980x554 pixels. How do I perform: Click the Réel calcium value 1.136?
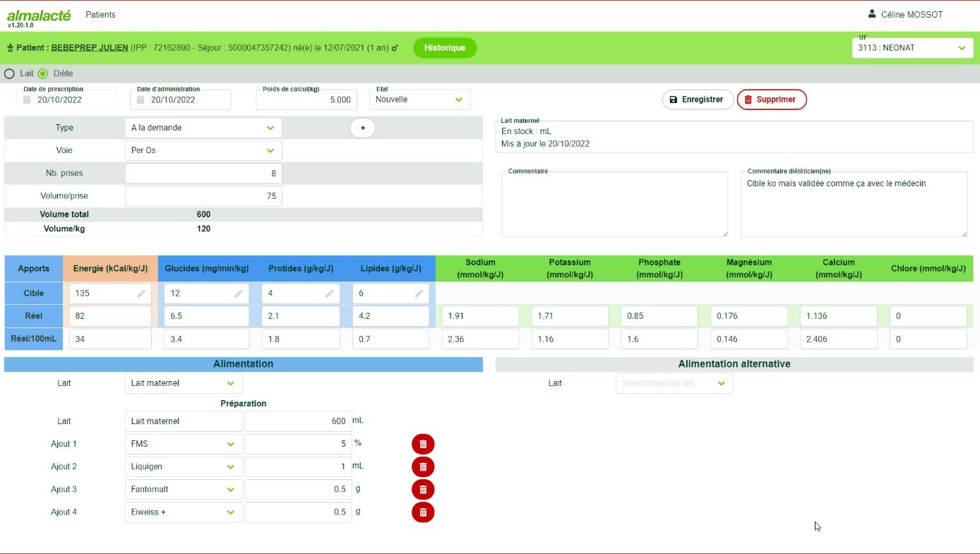pos(839,316)
